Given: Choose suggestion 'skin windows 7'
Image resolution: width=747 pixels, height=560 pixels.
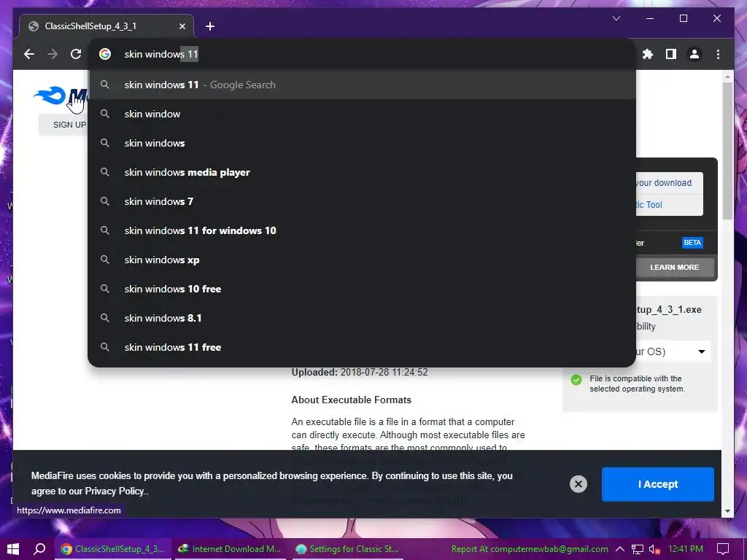Looking at the screenshot, I should pyautogui.click(x=362, y=201).
